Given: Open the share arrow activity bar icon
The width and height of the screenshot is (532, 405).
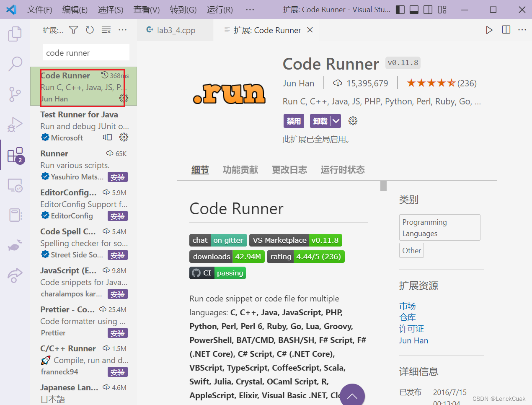Looking at the screenshot, I should click(x=15, y=275).
